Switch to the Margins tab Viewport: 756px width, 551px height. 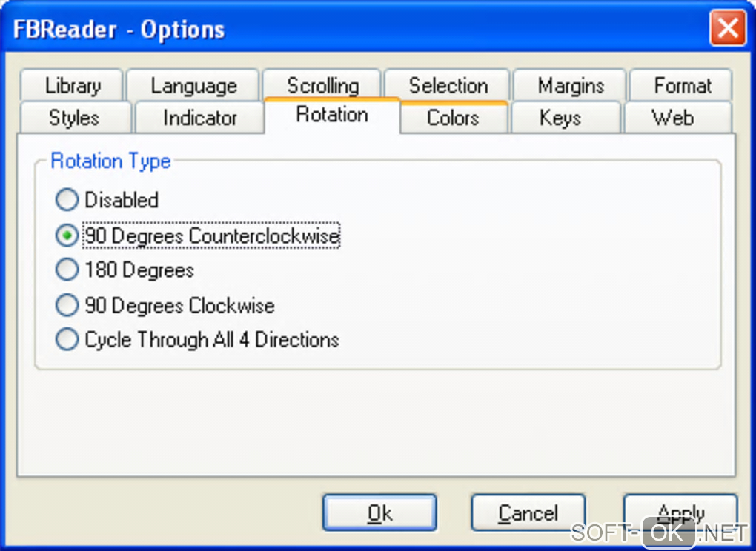[x=571, y=86]
